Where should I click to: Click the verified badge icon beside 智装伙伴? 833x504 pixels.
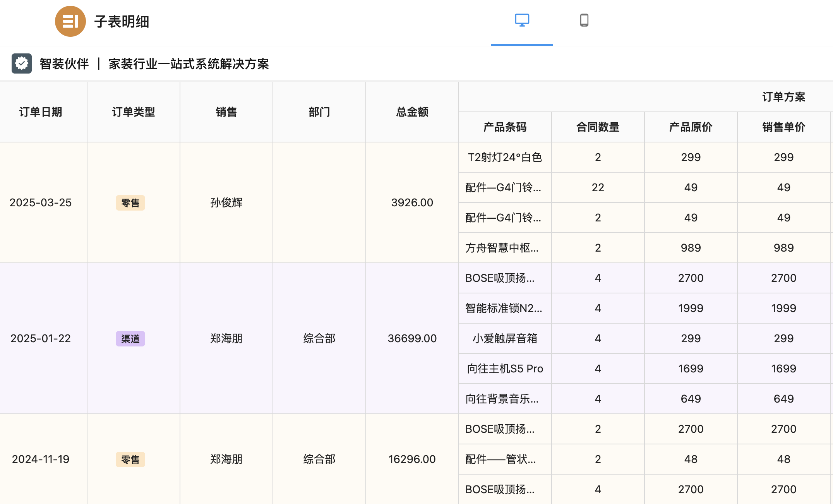22,63
